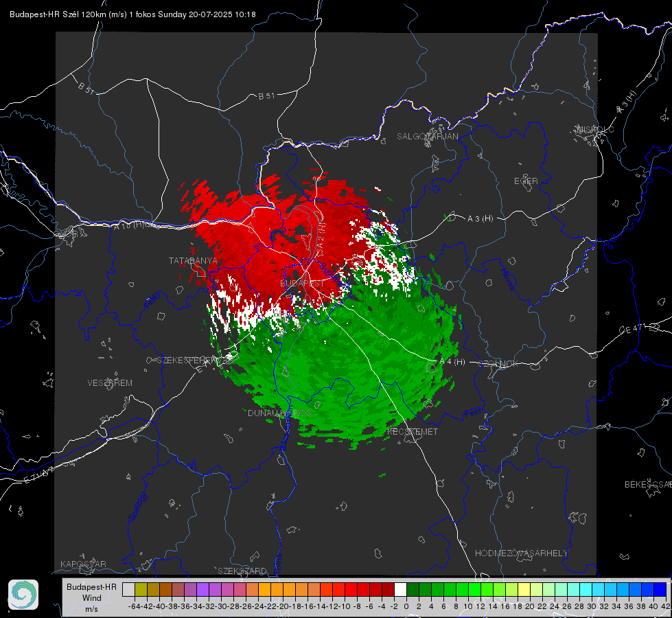
Task: Click the 'B 51' label at map top center
Action: point(266,96)
